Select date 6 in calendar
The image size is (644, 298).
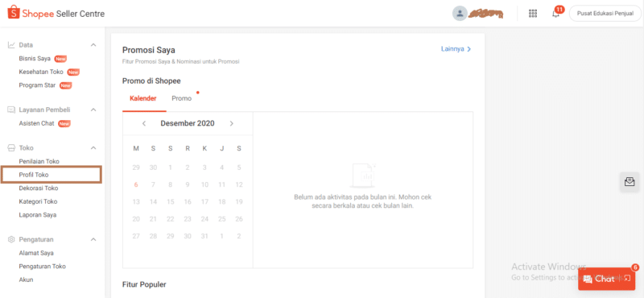click(136, 184)
